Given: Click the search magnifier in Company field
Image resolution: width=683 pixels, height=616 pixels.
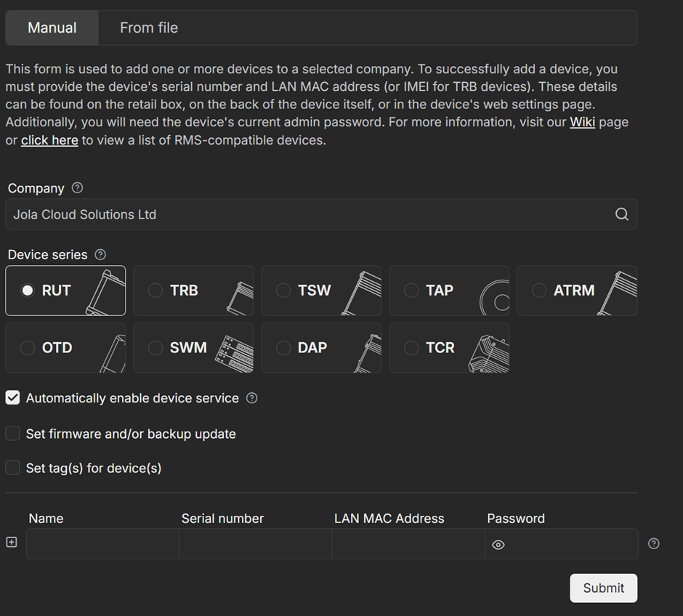Looking at the screenshot, I should point(622,214).
